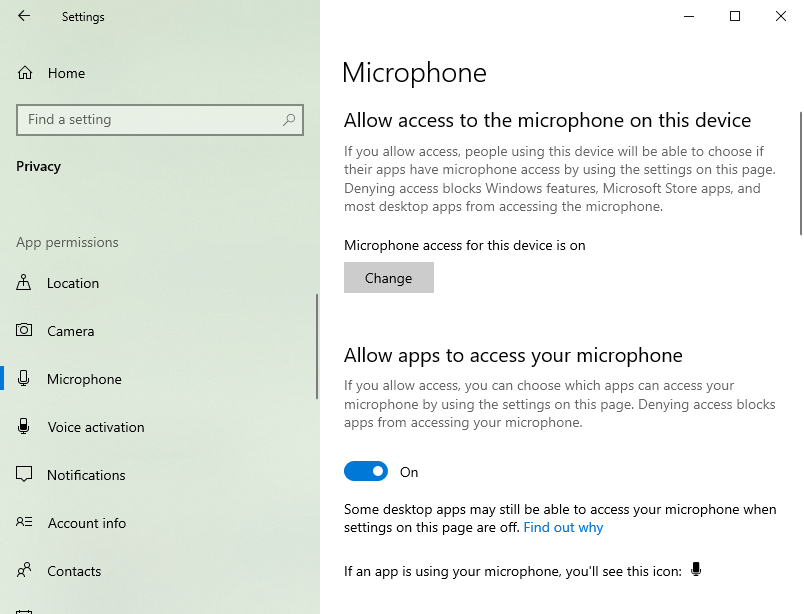Click the Contacts people icon

(x=24, y=570)
